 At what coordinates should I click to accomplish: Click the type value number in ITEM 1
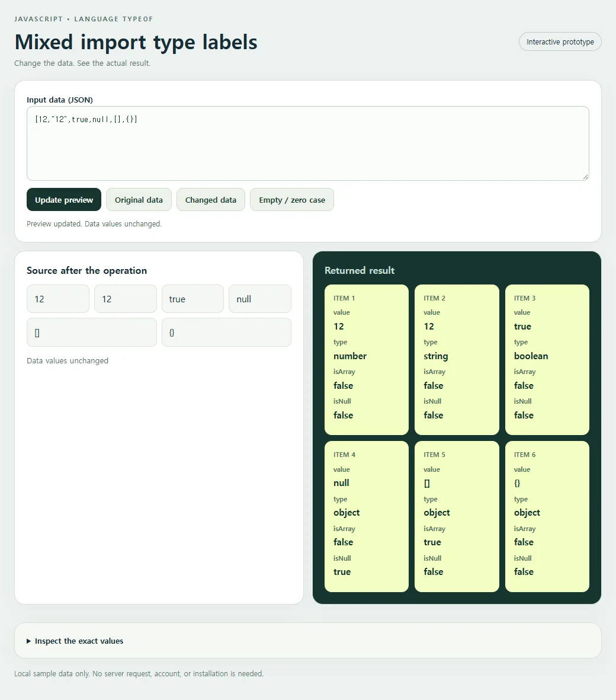pos(349,356)
